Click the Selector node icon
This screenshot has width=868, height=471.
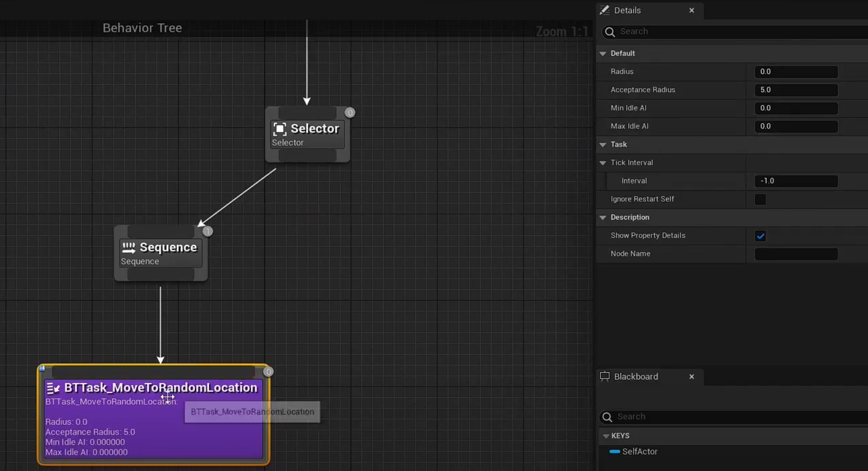pos(280,129)
